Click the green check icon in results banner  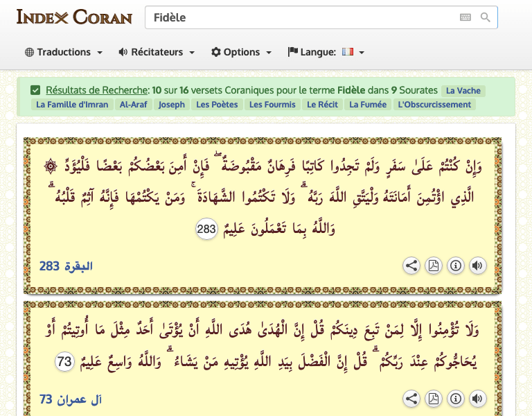[35, 90]
